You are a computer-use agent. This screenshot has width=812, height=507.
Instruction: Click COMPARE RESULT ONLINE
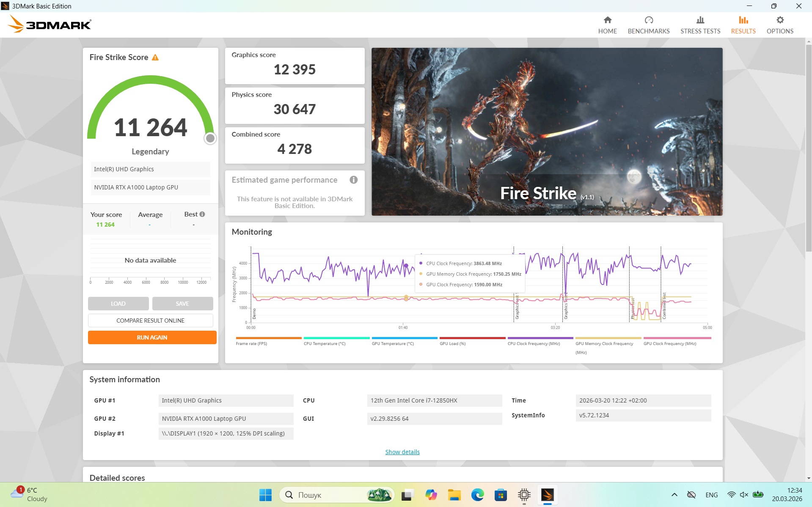[x=150, y=320]
